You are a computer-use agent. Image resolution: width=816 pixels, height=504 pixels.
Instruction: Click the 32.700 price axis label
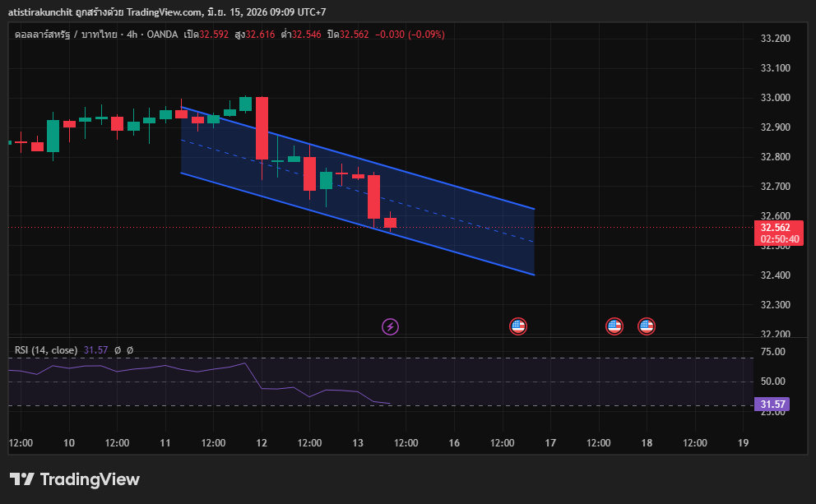pos(776,186)
